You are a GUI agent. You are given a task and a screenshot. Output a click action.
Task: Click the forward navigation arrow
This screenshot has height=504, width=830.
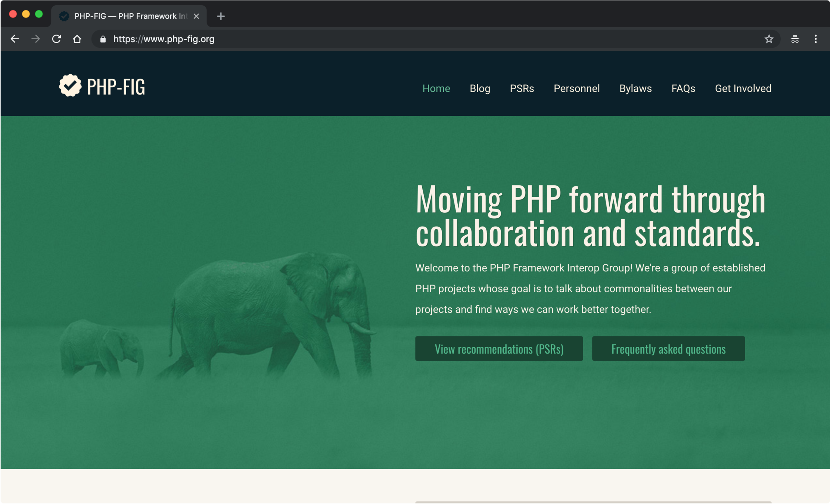pyautogui.click(x=35, y=39)
